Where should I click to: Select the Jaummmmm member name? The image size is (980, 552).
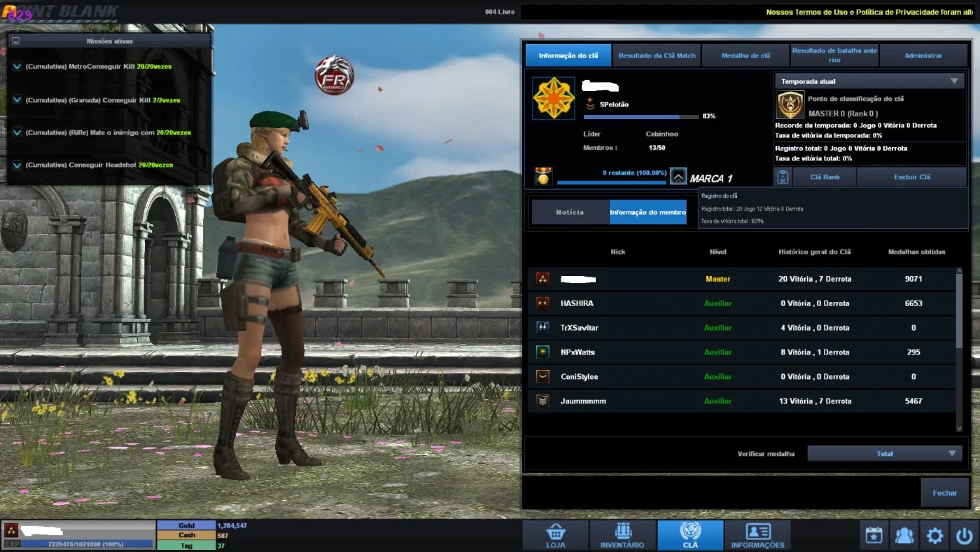tap(583, 401)
